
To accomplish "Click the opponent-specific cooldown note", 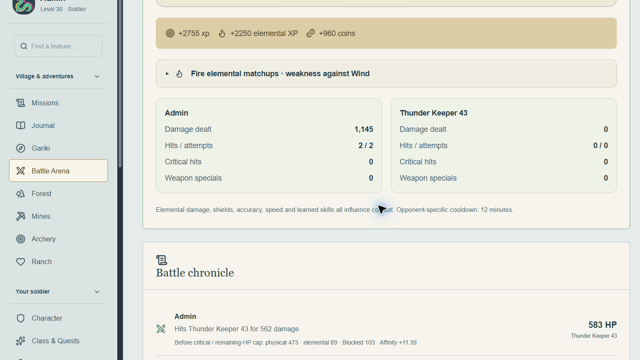I will [x=455, y=210].
